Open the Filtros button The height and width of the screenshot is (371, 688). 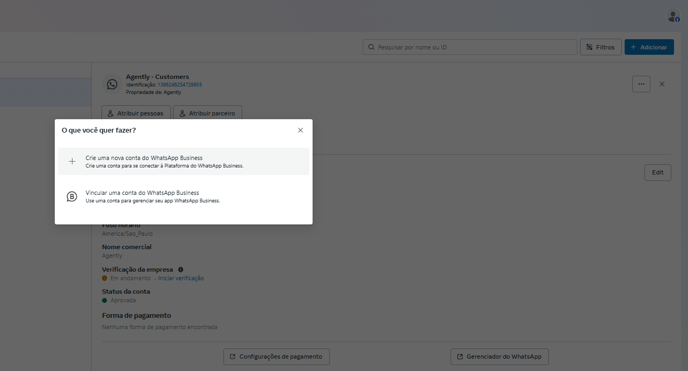[601, 47]
